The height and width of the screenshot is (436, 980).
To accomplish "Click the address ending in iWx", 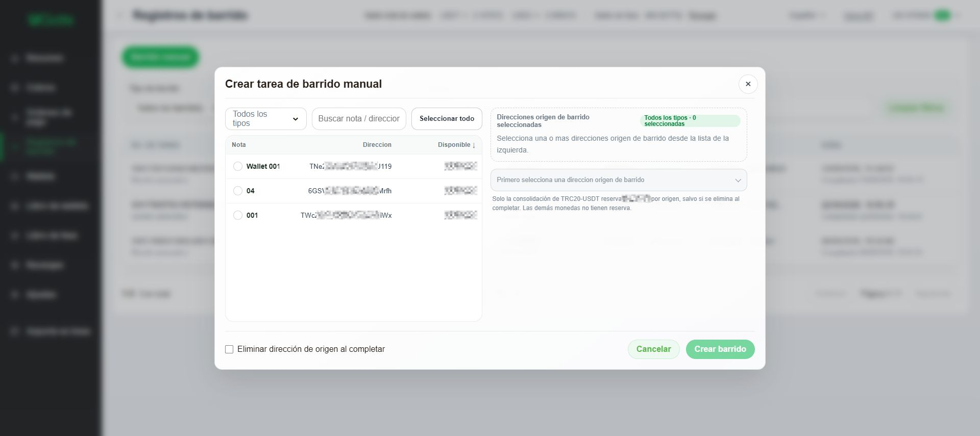I will [x=346, y=215].
